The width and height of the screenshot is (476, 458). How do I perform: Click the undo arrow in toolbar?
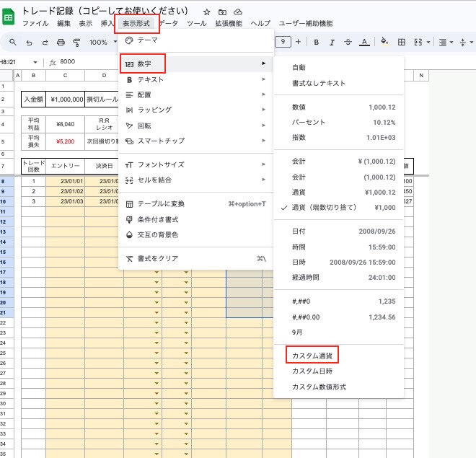coord(29,43)
